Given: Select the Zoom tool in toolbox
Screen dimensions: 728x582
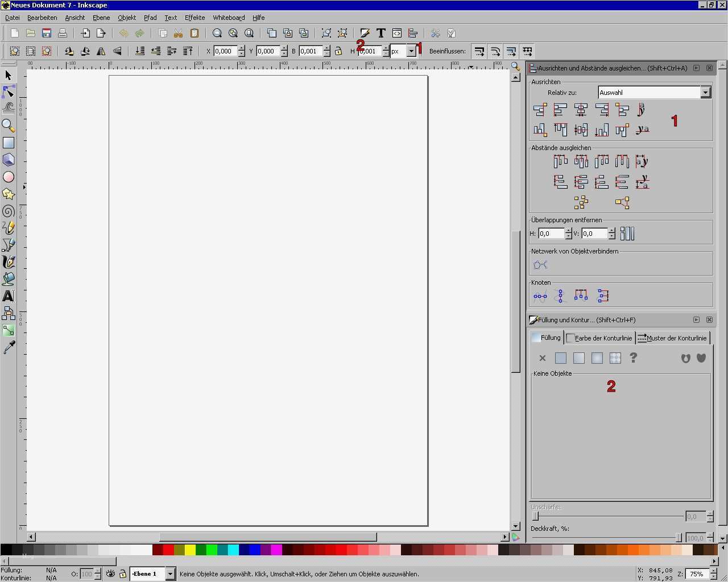Looking at the screenshot, I should [x=8, y=126].
